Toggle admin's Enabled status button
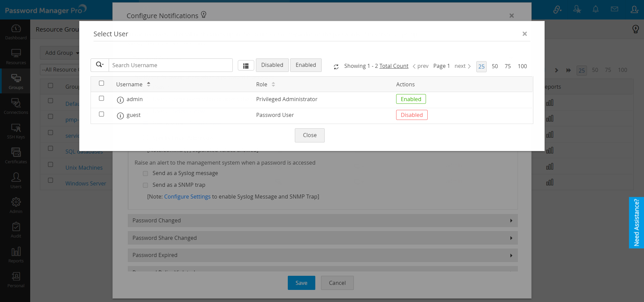This screenshot has height=302, width=644. click(411, 99)
